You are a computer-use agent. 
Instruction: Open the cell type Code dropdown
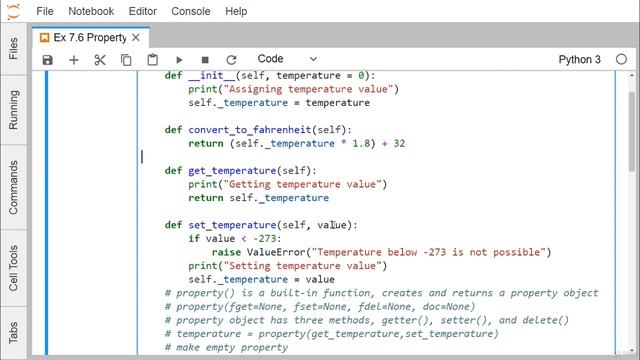[287, 59]
